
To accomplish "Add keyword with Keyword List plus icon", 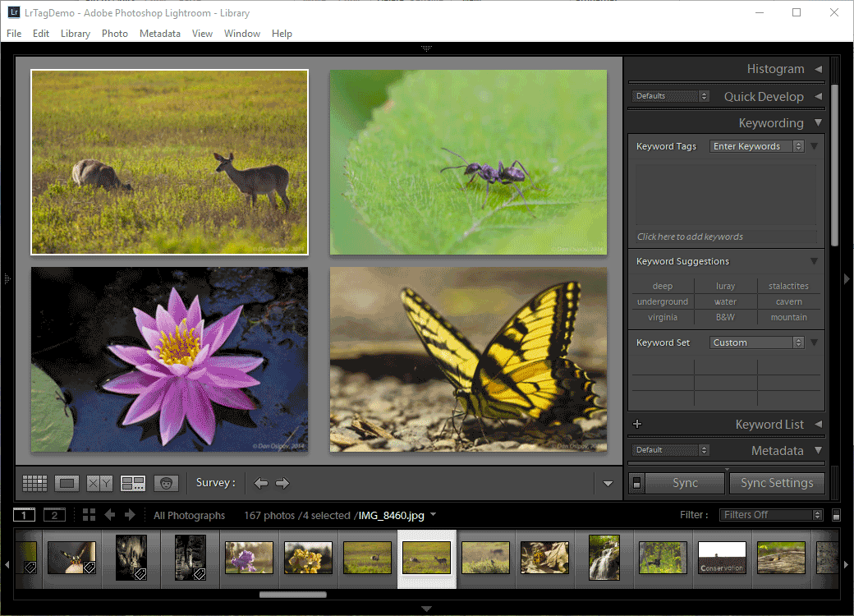I will coord(637,425).
